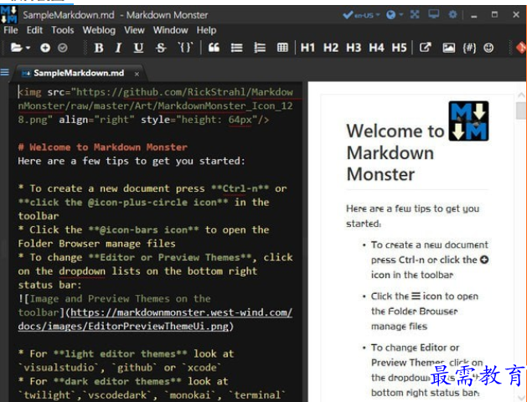
Task: Open the Tools menu
Action: pos(63,30)
